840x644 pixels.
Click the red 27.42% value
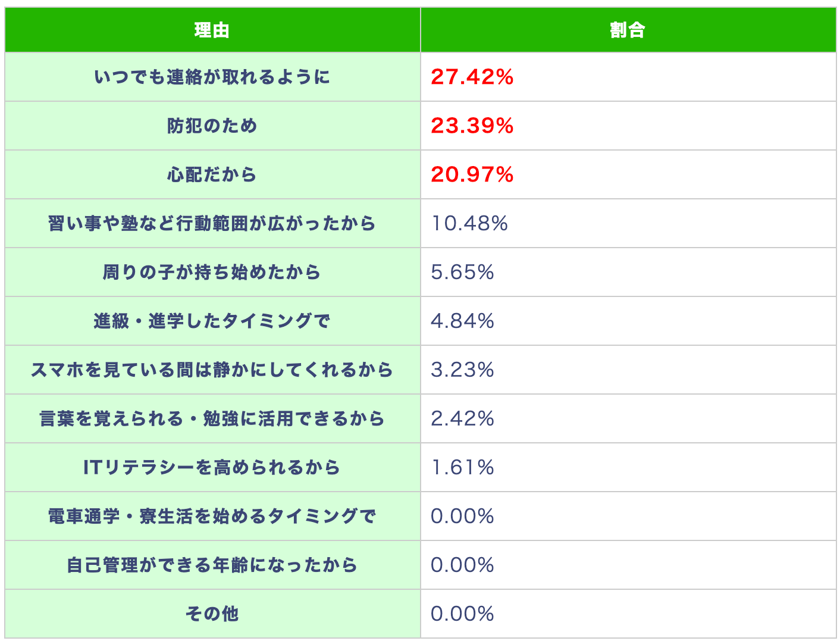[472, 77]
